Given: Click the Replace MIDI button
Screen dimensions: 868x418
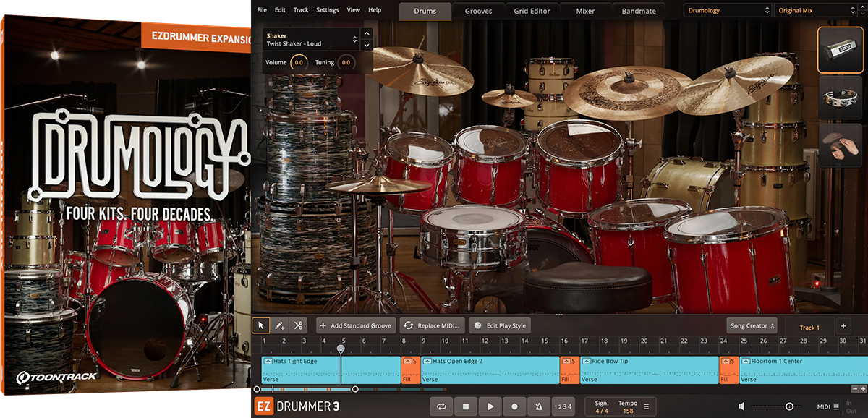Looking at the screenshot, I should pos(433,326).
